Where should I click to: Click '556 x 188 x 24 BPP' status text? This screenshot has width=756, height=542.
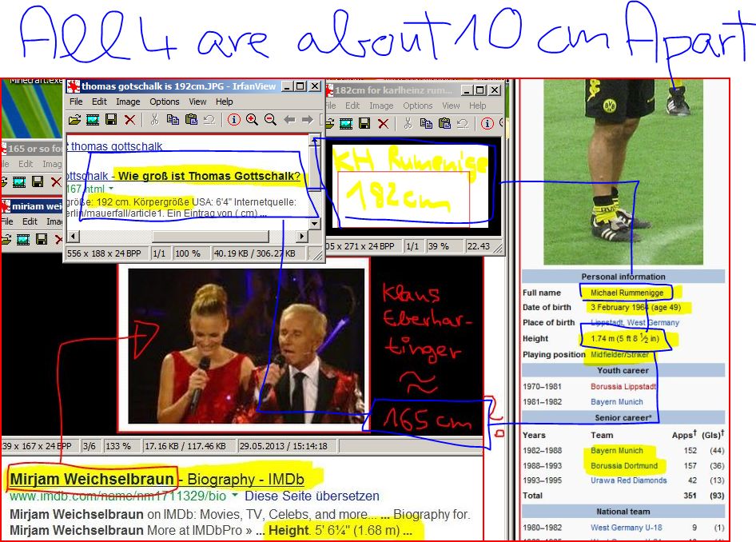pos(104,253)
